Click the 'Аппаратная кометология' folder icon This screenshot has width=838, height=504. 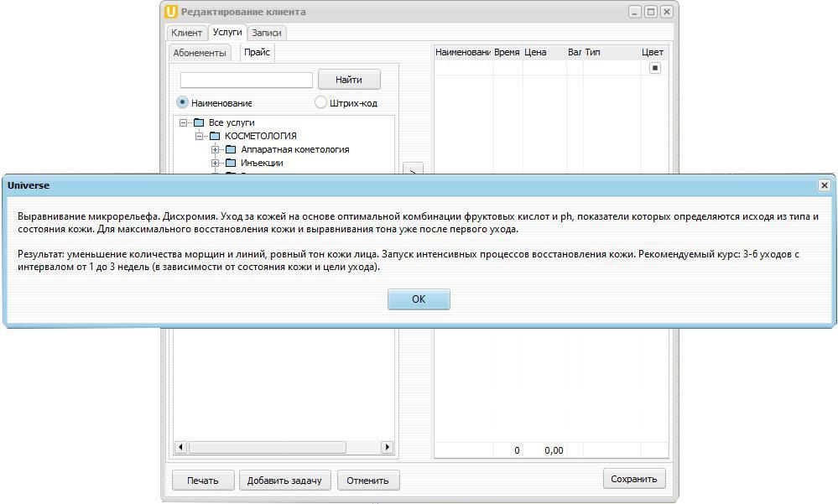pyautogui.click(x=231, y=149)
